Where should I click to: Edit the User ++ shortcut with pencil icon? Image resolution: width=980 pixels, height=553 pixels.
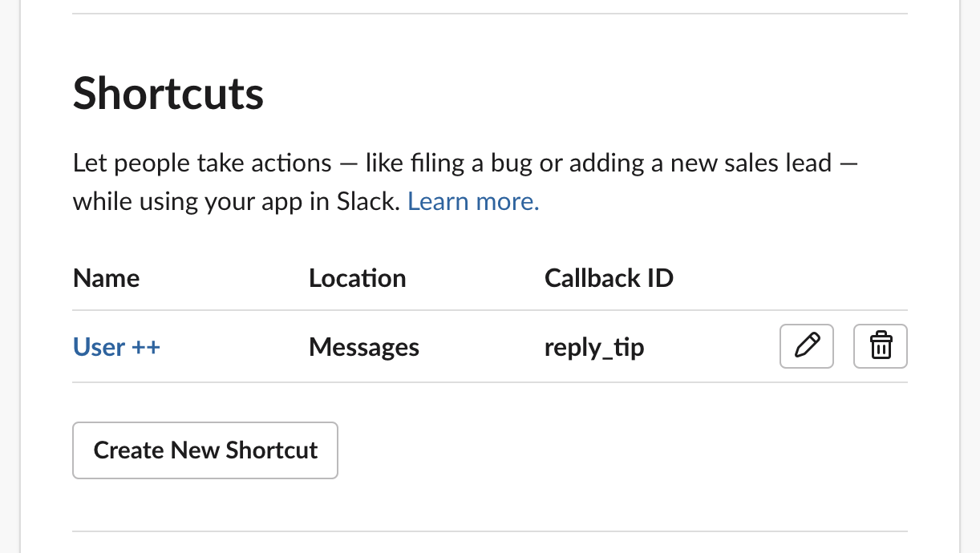[x=807, y=346]
